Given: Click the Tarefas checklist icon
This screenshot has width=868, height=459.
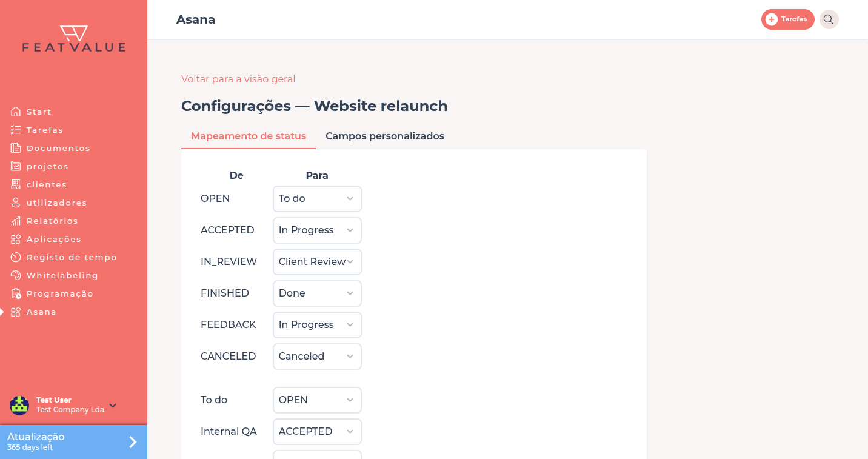Looking at the screenshot, I should 16,130.
